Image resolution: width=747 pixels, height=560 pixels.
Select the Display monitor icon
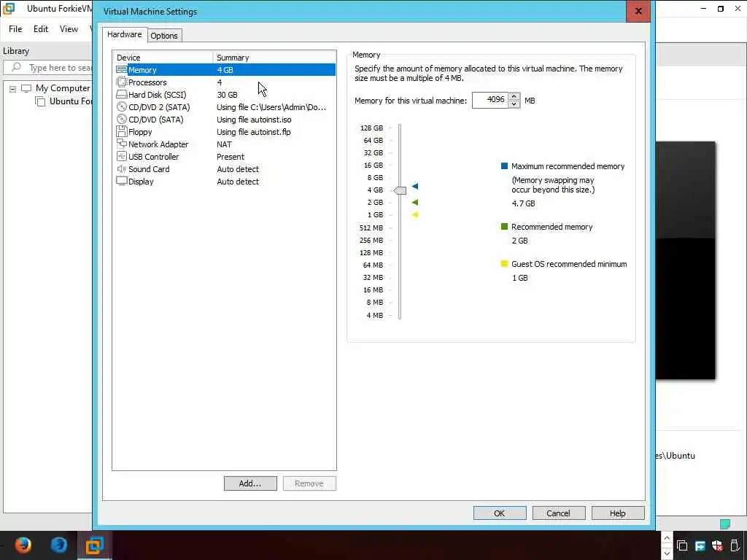pos(122,182)
